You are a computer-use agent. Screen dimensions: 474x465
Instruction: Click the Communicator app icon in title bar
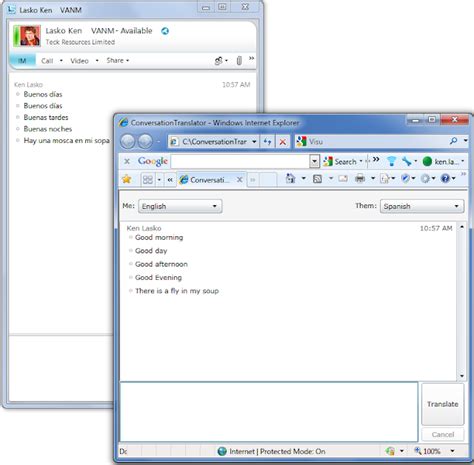click(12, 10)
